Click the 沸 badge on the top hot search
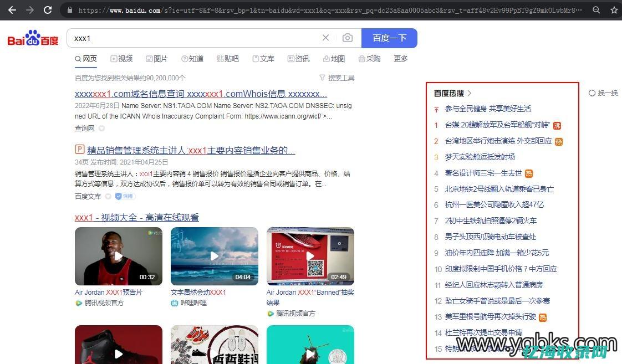Screen dimensions: 622x364 pyautogui.click(x=557, y=125)
